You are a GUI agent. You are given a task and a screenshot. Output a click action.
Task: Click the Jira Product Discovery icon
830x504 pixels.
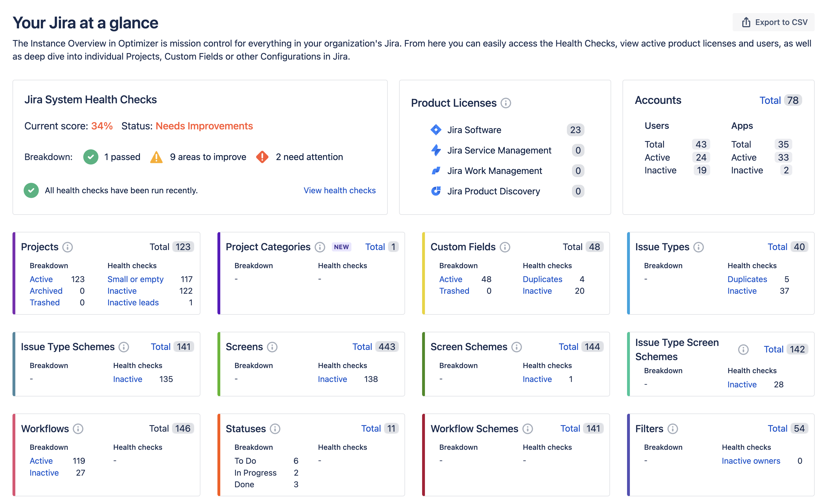click(436, 191)
